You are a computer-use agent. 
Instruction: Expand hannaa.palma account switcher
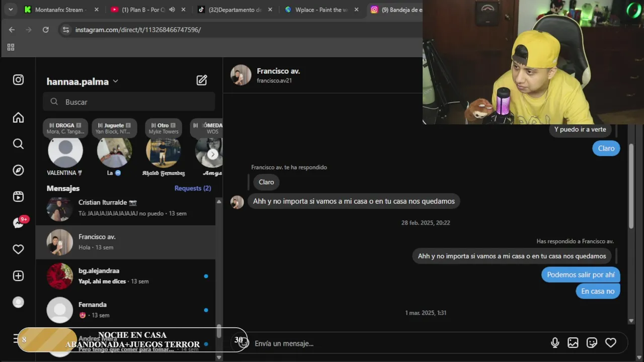(x=83, y=81)
